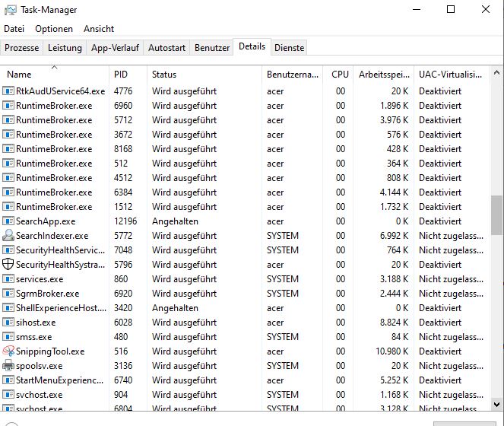Click the RuntimeBroker.exe PID 3672 icon
The width and height of the screenshot is (504, 426).
point(8,135)
